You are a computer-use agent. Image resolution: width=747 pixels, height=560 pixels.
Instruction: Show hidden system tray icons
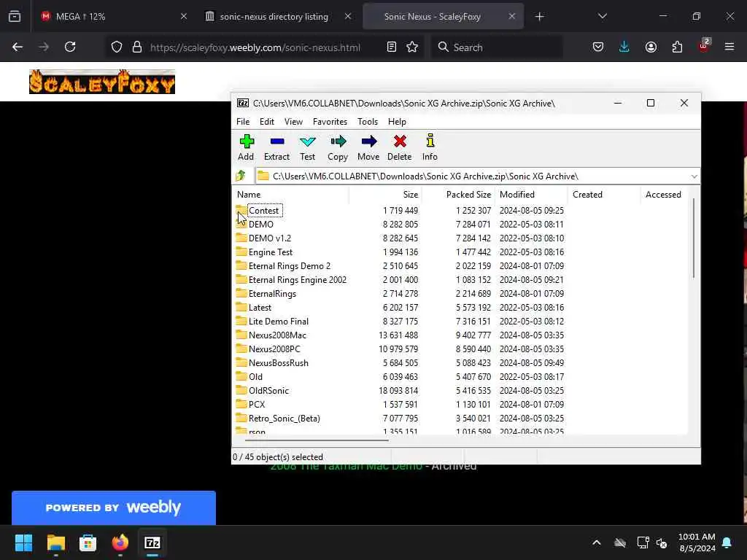[x=597, y=542]
